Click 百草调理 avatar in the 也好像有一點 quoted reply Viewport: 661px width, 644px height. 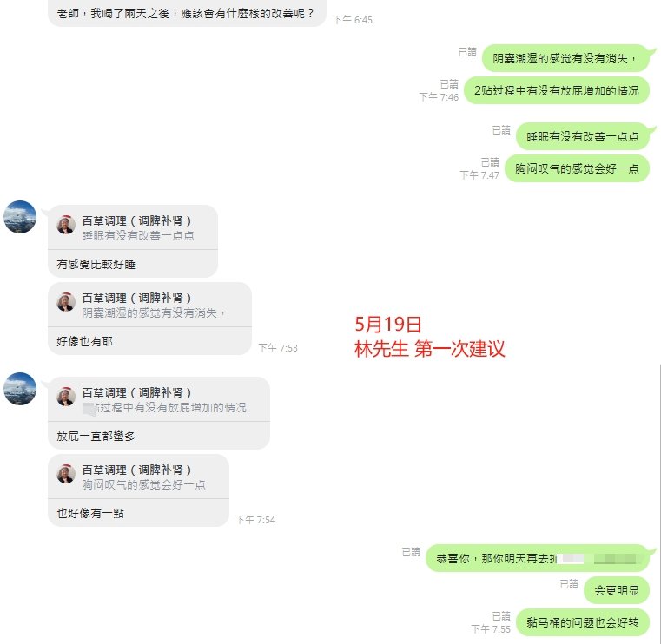coord(66,474)
